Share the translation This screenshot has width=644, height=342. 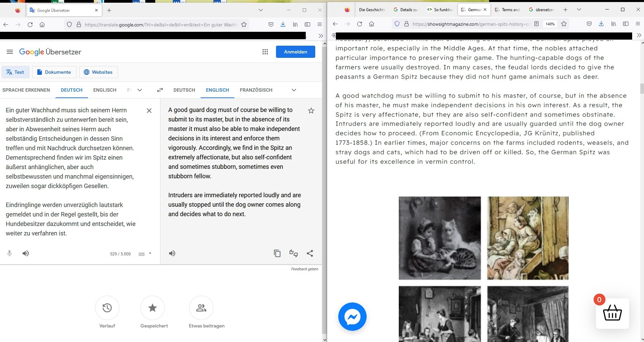pos(310,253)
